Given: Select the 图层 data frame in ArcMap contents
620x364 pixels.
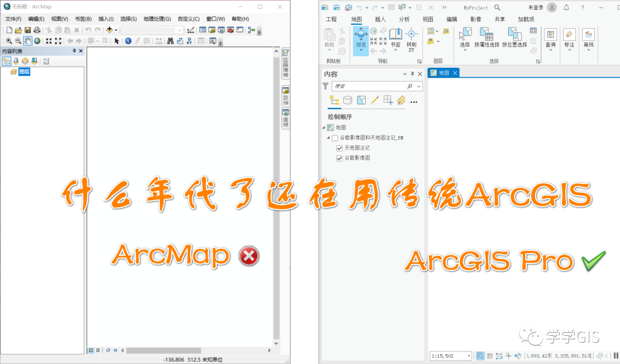Looking at the screenshot, I should tap(24, 72).
